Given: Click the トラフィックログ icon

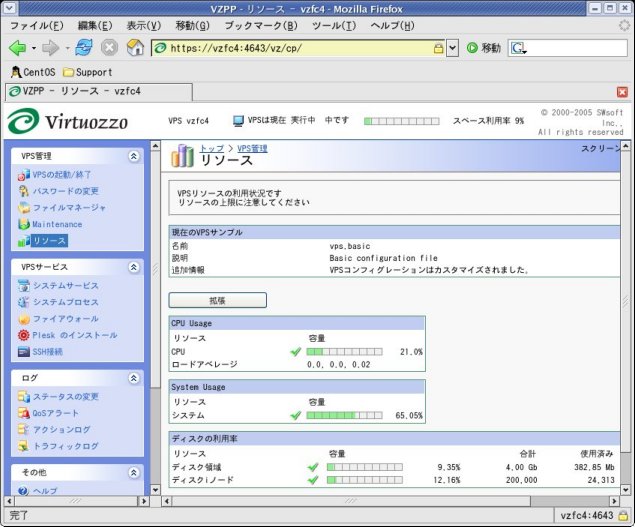Looking at the screenshot, I should tap(24, 446).
